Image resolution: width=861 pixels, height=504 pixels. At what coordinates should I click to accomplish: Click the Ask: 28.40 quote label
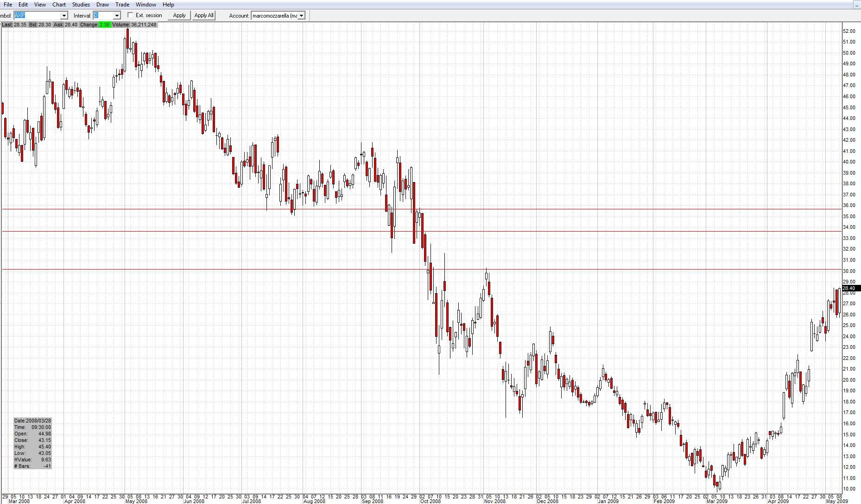click(x=65, y=25)
